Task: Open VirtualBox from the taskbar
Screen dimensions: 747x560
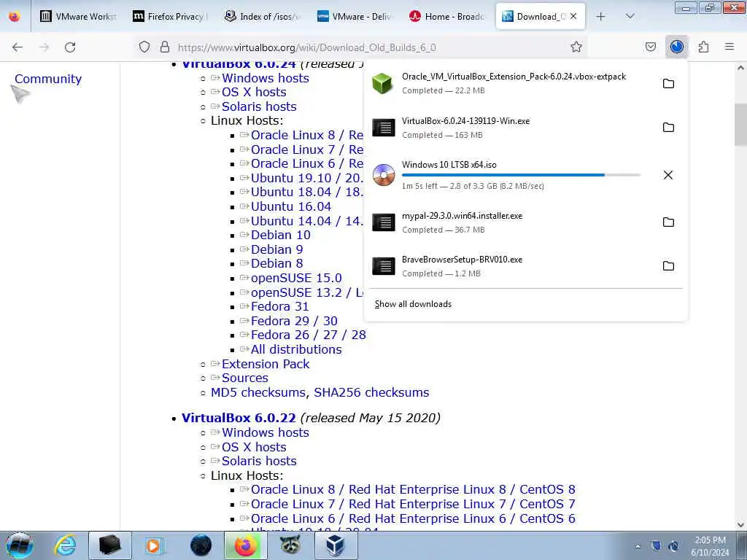Action: click(x=335, y=545)
